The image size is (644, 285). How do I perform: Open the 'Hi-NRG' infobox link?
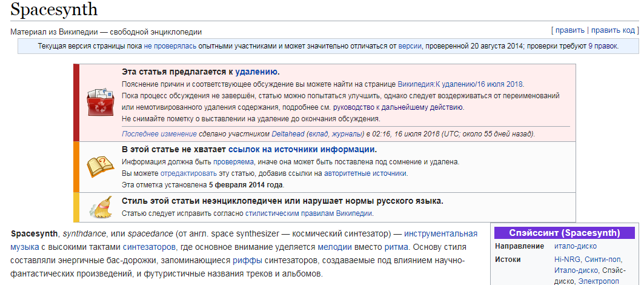(567, 260)
